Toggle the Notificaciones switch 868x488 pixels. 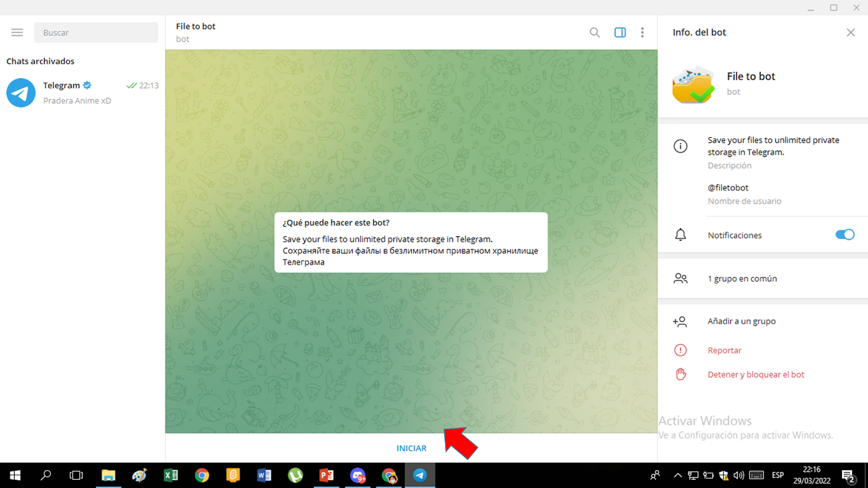845,234
